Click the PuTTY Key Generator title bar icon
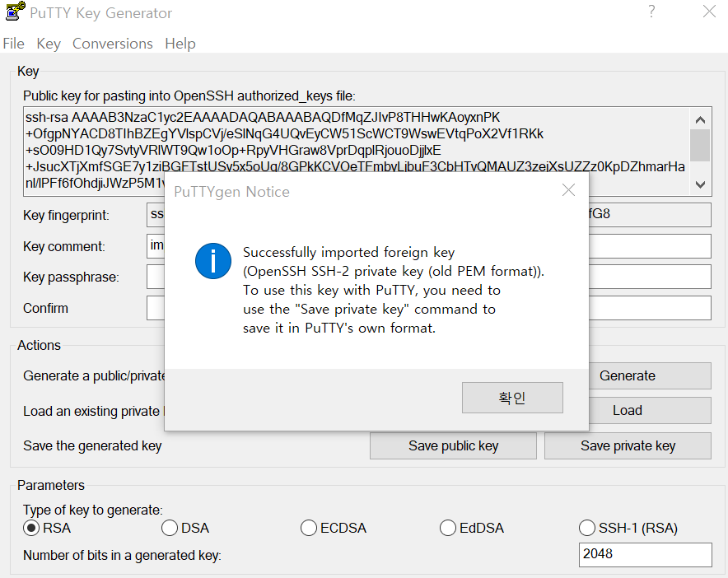The image size is (728, 578). 15,12
